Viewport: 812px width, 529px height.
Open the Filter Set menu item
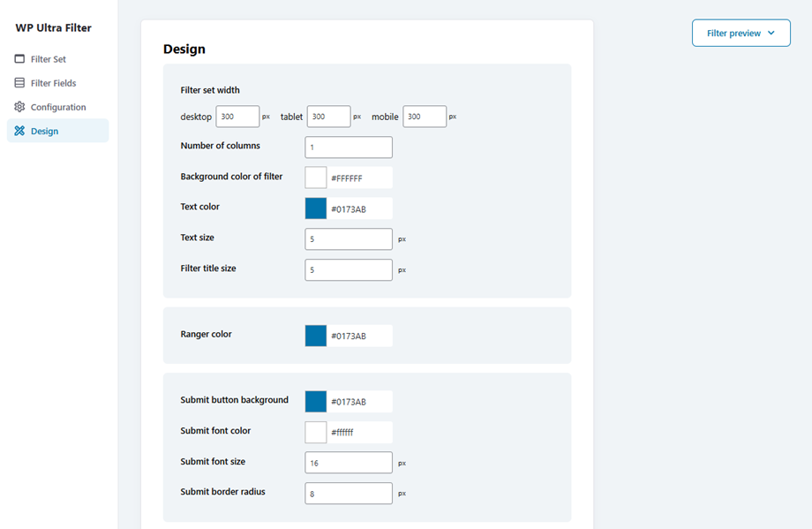[x=48, y=59]
